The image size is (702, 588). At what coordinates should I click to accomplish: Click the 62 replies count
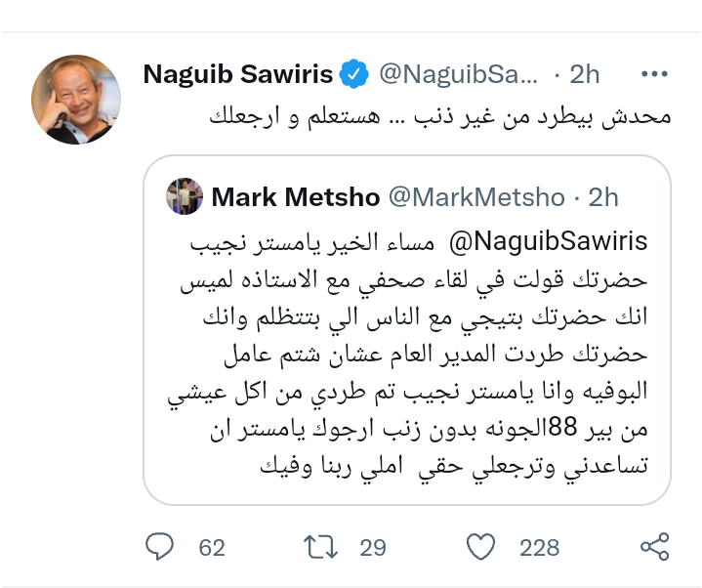[x=212, y=547]
